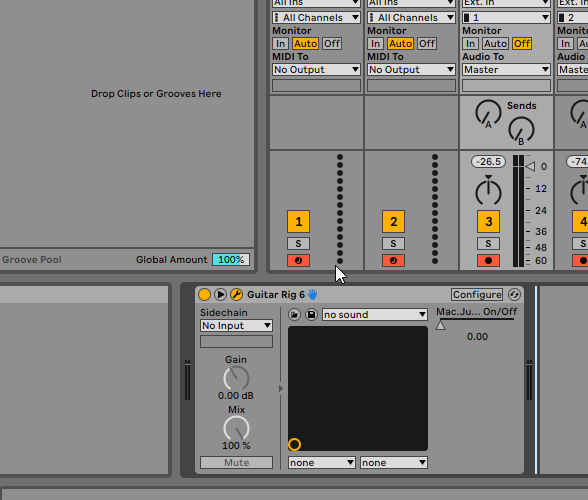Click the blue hand icon by Guitar Rig
This screenshot has width=588, height=500.
312,294
